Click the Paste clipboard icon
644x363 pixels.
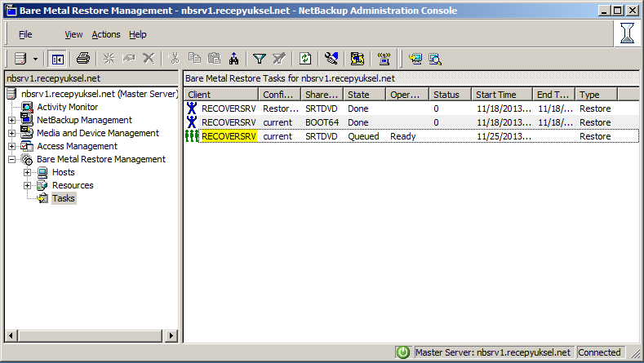(x=214, y=59)
